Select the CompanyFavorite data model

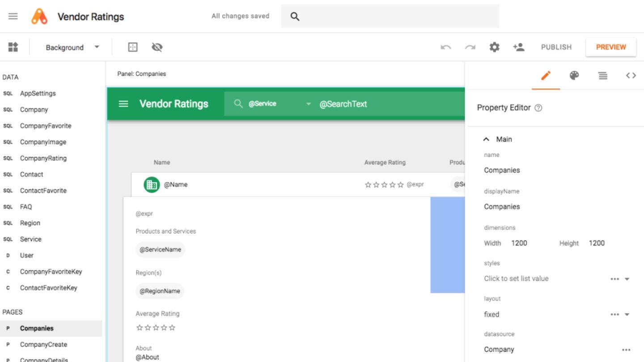[46, 126]
